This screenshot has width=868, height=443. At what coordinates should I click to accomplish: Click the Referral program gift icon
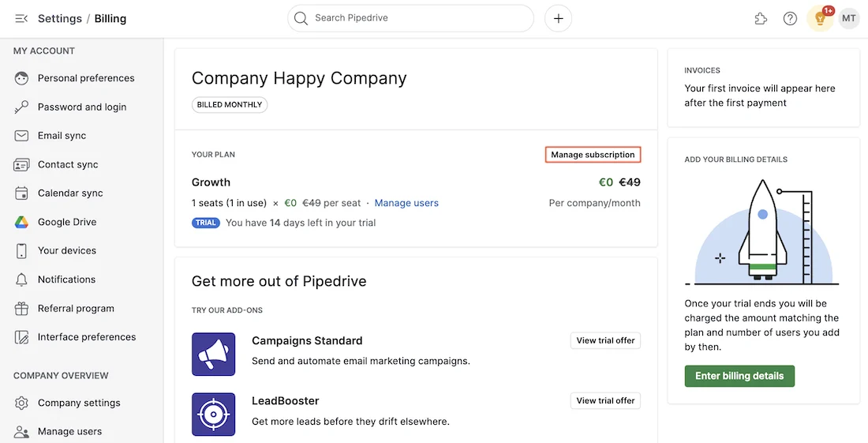[21, 309]
